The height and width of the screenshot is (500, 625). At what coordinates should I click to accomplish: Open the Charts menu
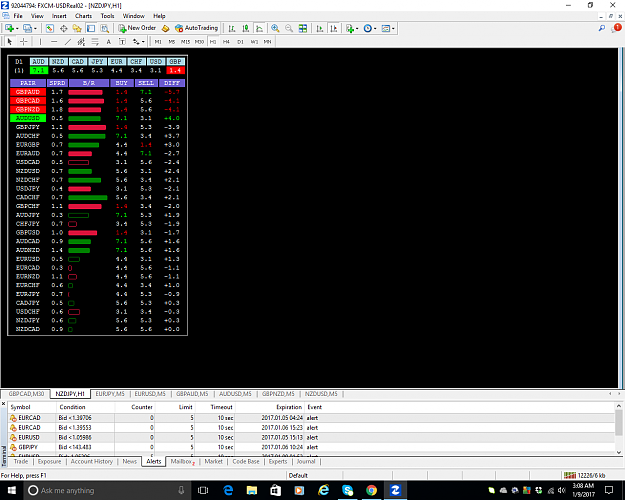pyautogui.click(x=83, y=16)
